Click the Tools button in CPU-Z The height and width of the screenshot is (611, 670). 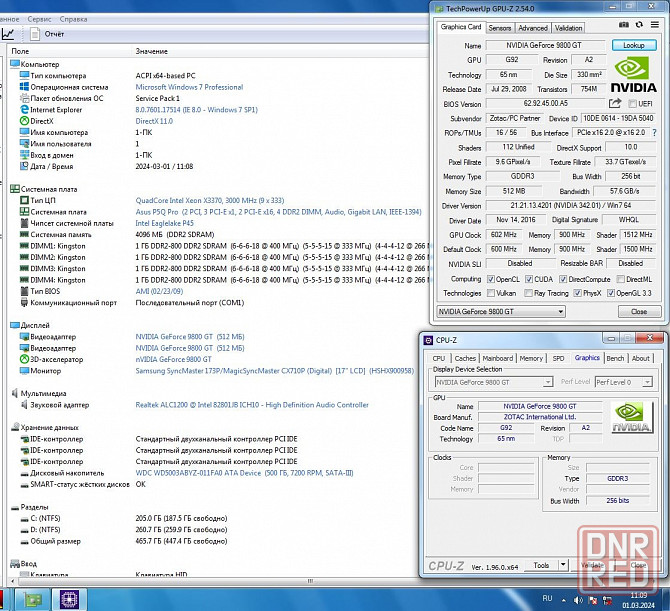point(541,565)
